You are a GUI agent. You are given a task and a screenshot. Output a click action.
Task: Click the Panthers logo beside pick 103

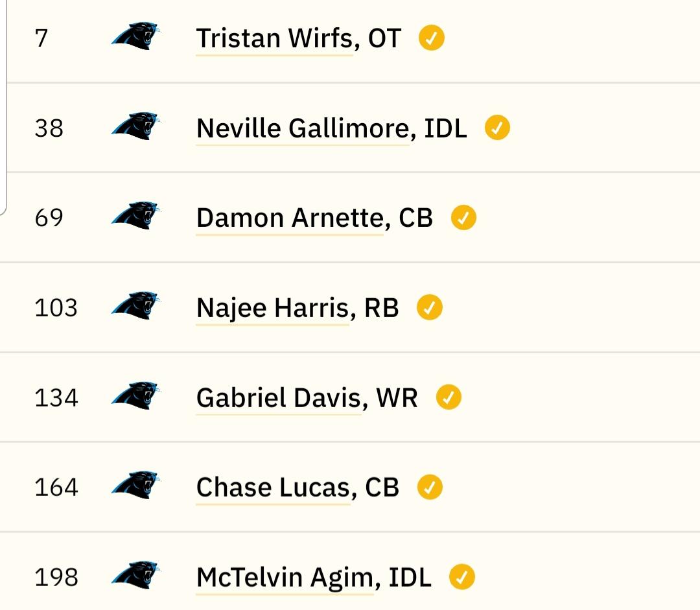[x=135, y=305]
